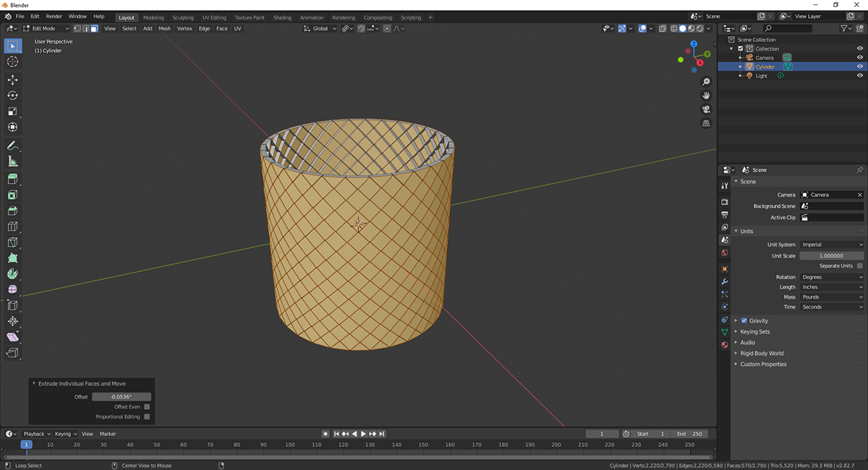
Task: Switch to the Sculpting workspace tab
Action: click(183, 17)
